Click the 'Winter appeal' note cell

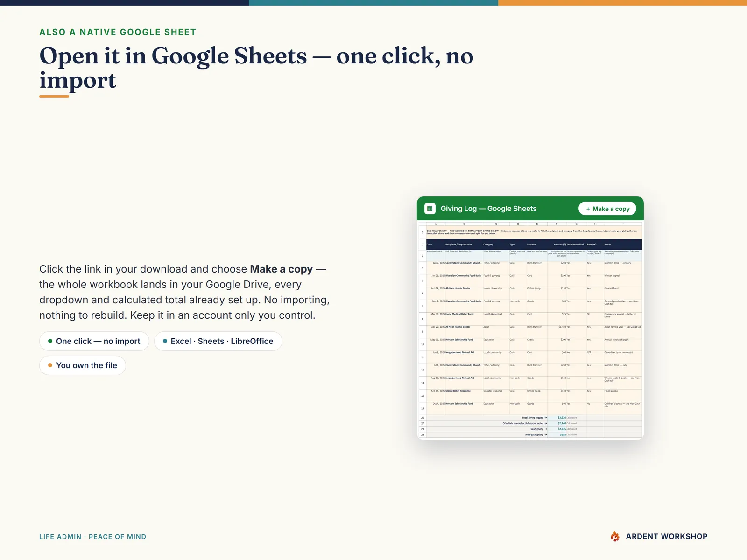click(623, 280)
